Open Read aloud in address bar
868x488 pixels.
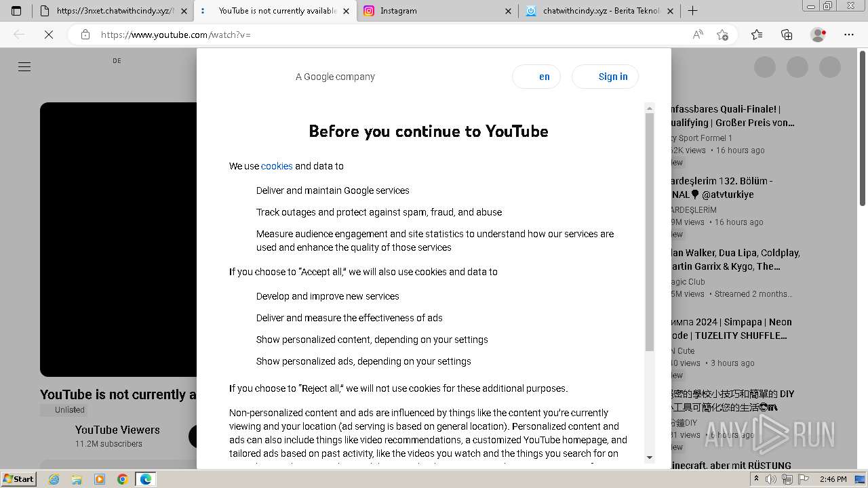coord(698,35)
